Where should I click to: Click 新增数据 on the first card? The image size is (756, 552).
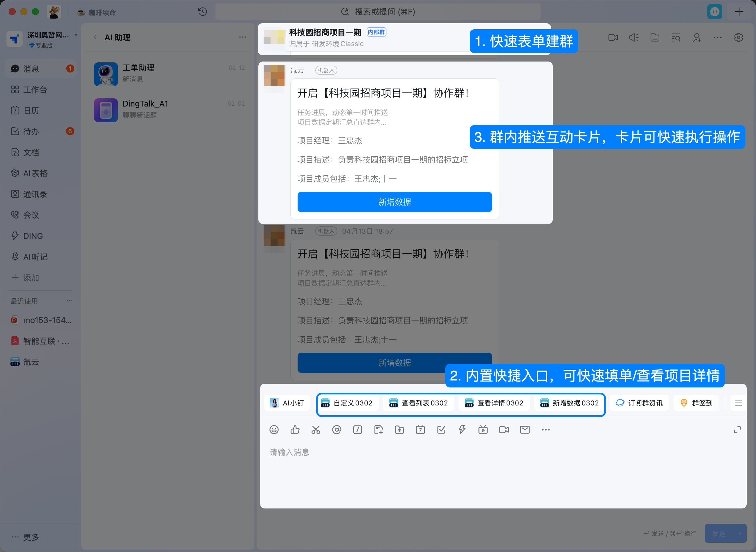pyautogui.click(x=394, y=202)
